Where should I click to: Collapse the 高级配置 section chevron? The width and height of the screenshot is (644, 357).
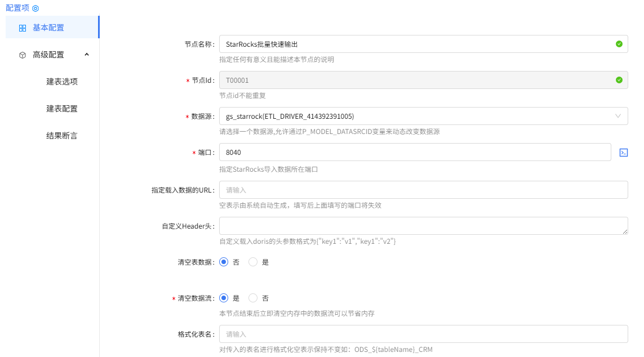pyautogui.click(x=87, y=55)
